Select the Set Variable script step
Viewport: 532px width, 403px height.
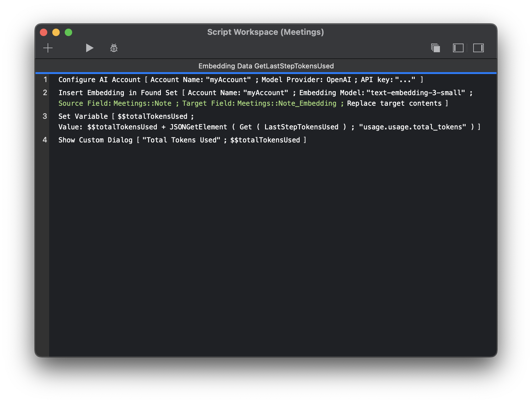[x=84, y=116]
